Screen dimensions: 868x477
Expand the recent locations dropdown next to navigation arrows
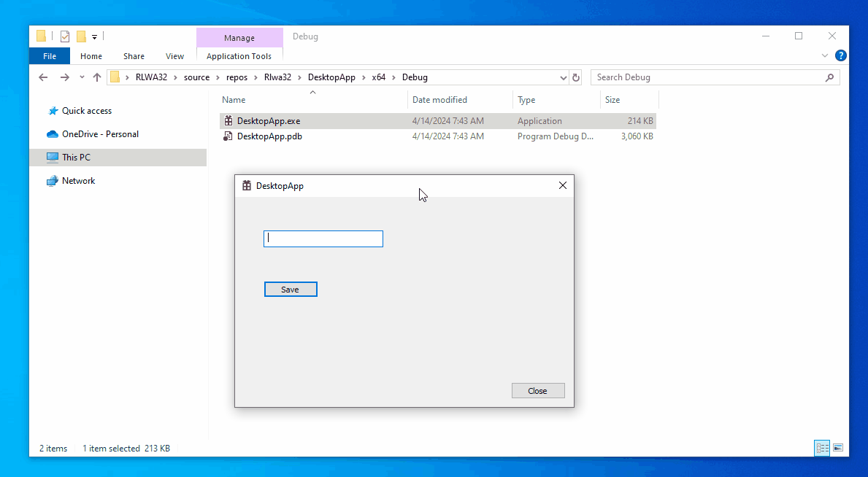pyautogui.click(x=81, y=77)
